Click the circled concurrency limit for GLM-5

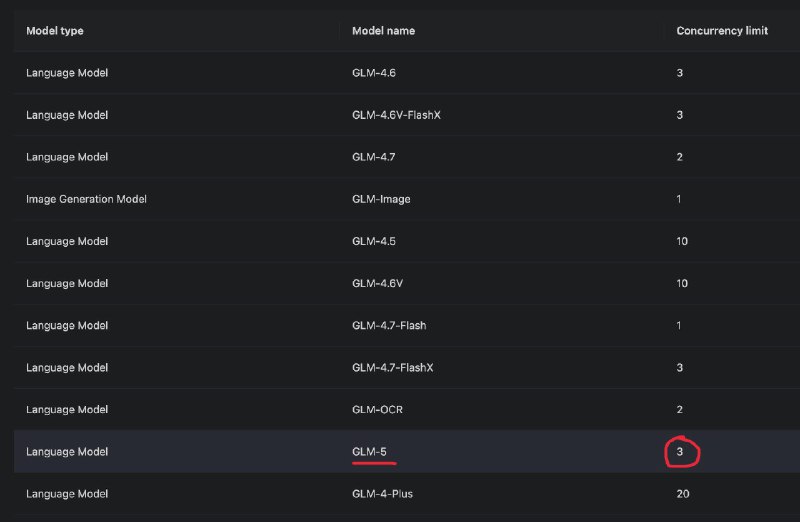click(680, 451)
